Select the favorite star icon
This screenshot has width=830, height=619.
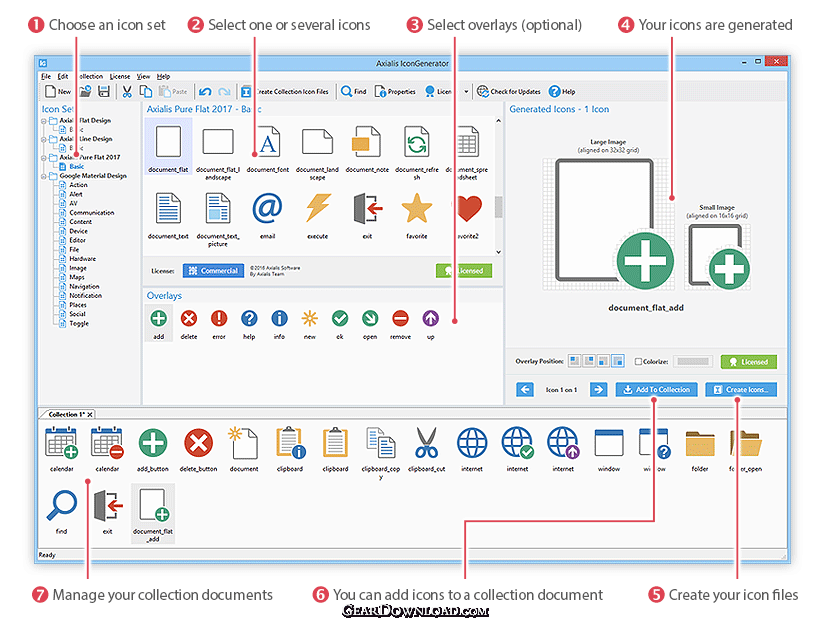coord(417,216)
